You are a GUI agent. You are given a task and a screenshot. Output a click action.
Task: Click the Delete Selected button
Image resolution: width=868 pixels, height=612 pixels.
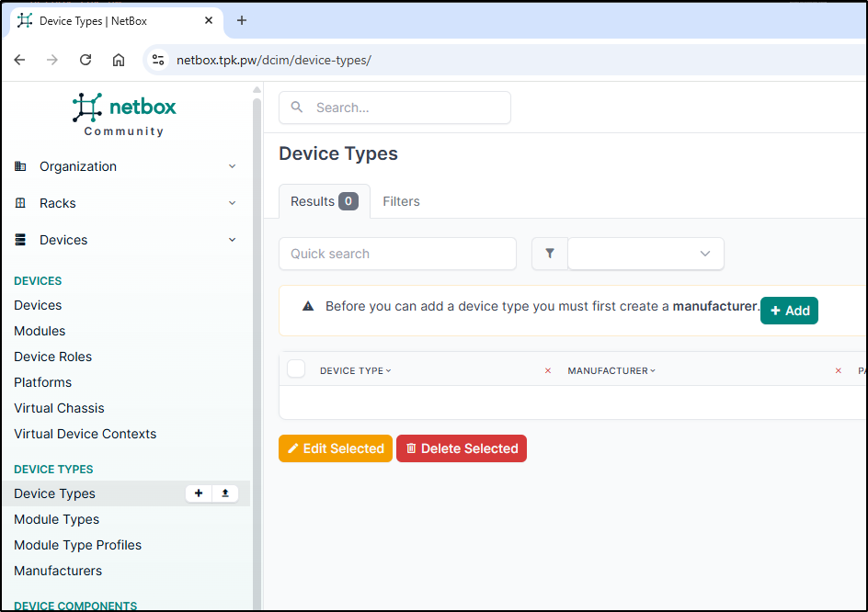pos(462,448)
